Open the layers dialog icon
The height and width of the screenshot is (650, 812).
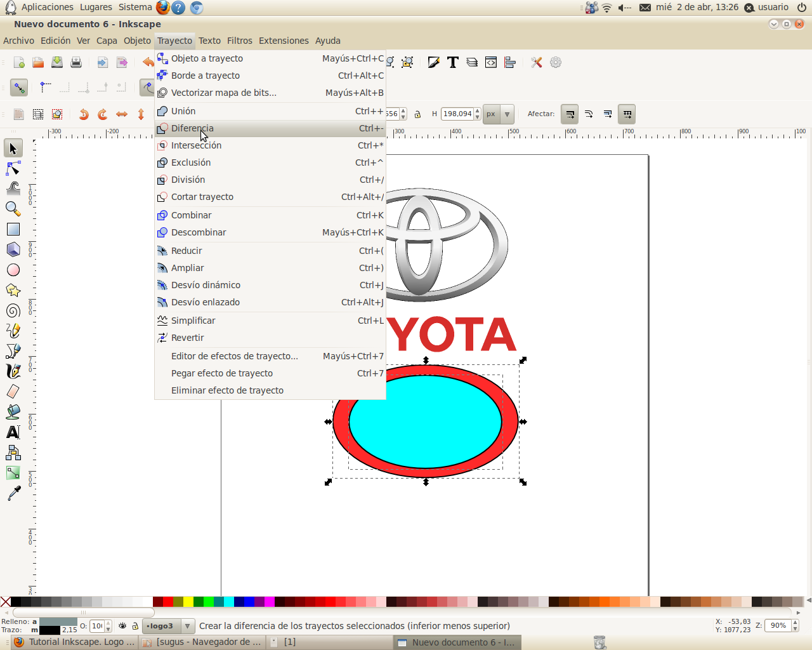click(x=472, y=62)
